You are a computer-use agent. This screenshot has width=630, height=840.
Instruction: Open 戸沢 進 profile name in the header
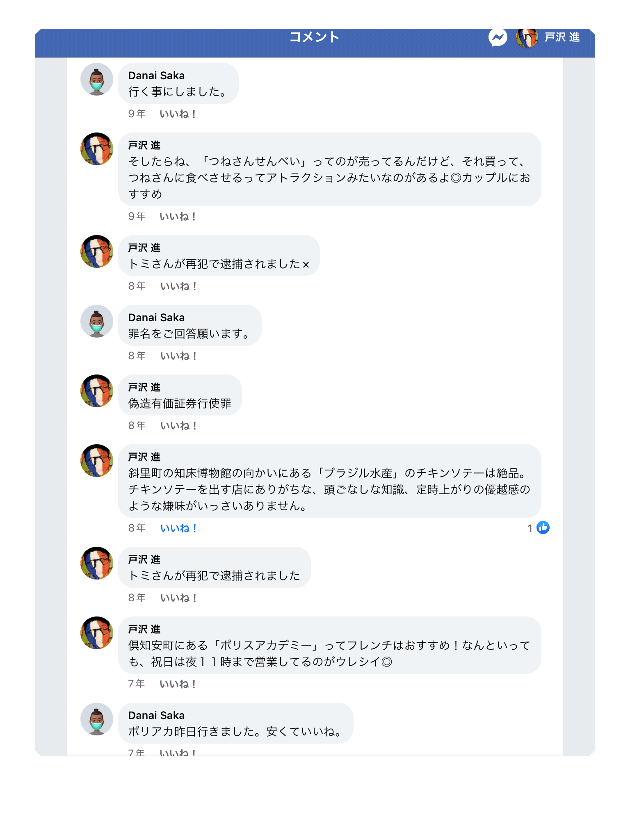coord(562,38)
